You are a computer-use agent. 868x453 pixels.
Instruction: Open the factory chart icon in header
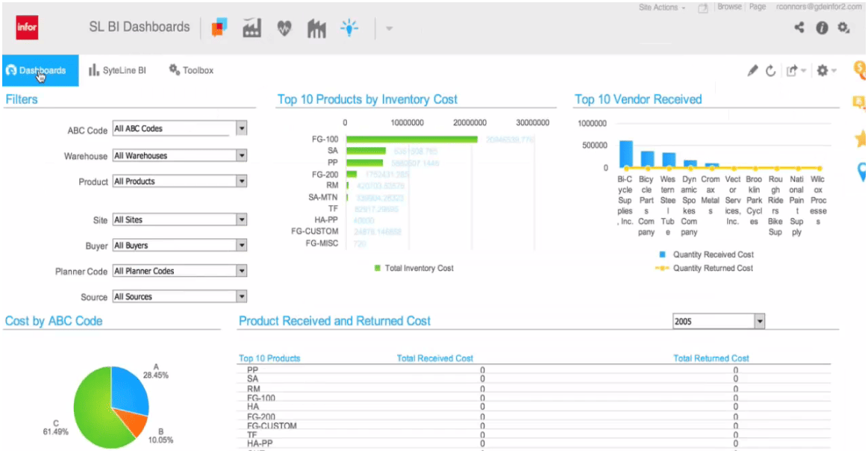(x=252, y=28)
